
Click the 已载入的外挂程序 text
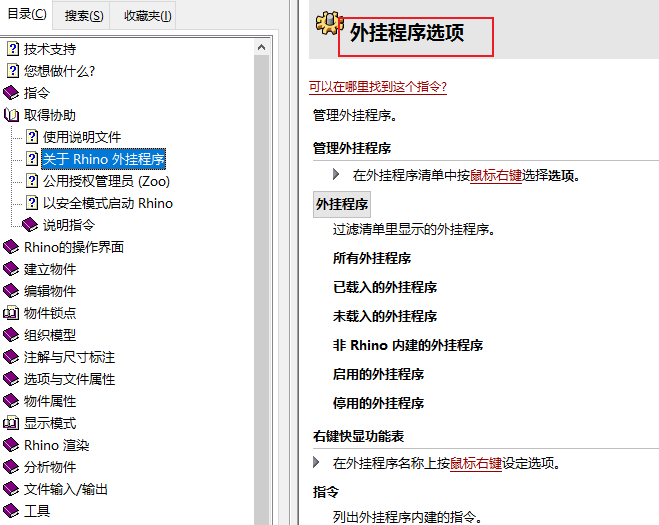point(385,287)
